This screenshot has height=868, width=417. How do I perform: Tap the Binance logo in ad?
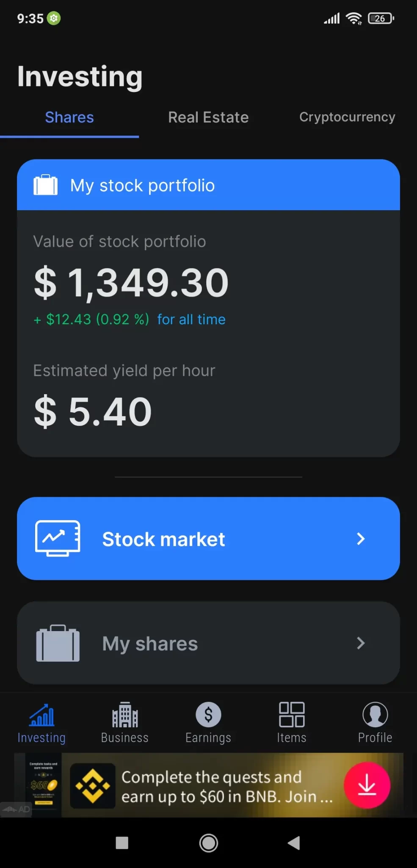(x=93, y=786)
